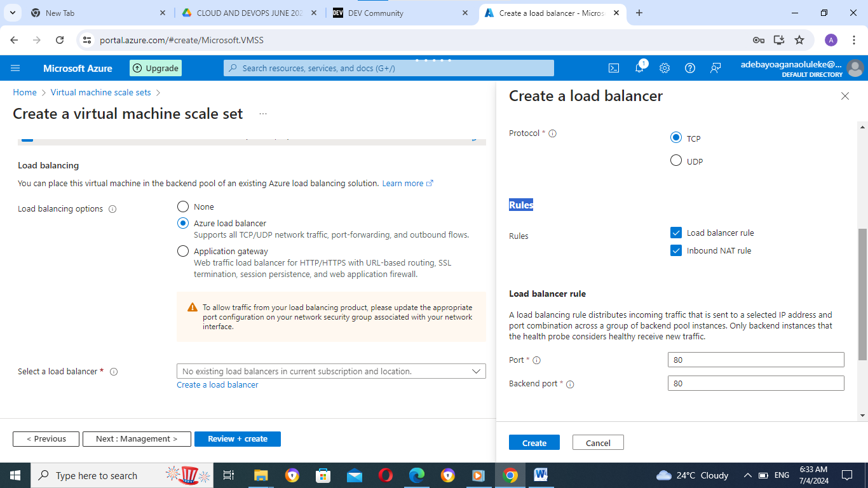This screenshot has width=868, height=488.
Task: Open the Azure notifications bell
Action: point(639,68)
